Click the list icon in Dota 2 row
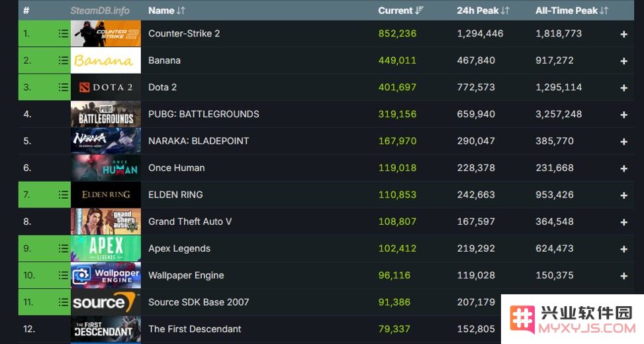This screenshot has width=644, height=344. click(64, 87)
